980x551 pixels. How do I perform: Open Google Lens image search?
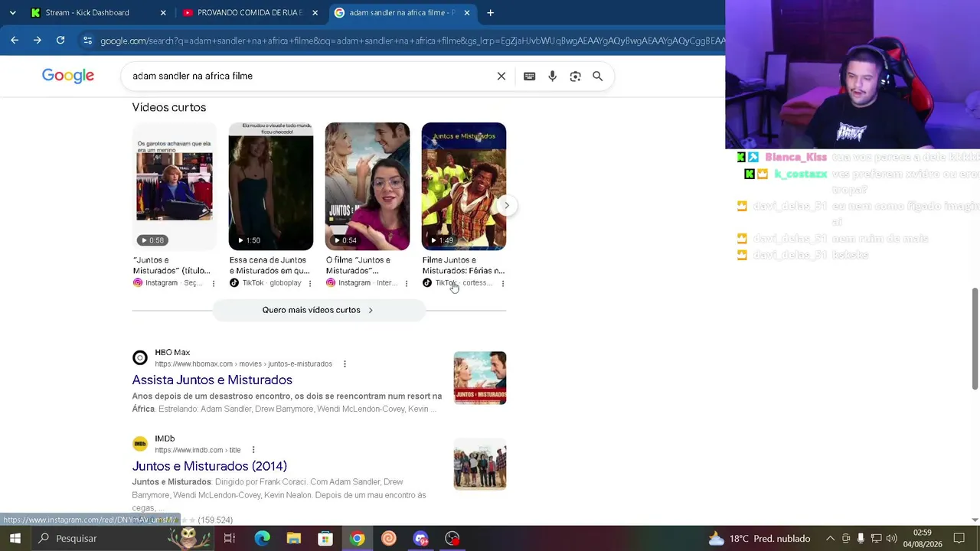coord(575,77)
